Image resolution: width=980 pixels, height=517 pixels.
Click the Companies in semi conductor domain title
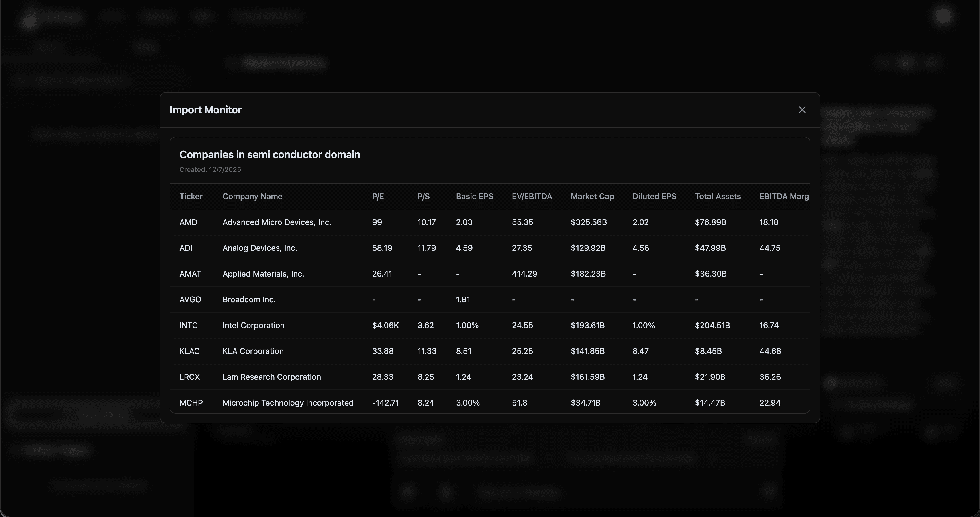pos(269,154)
